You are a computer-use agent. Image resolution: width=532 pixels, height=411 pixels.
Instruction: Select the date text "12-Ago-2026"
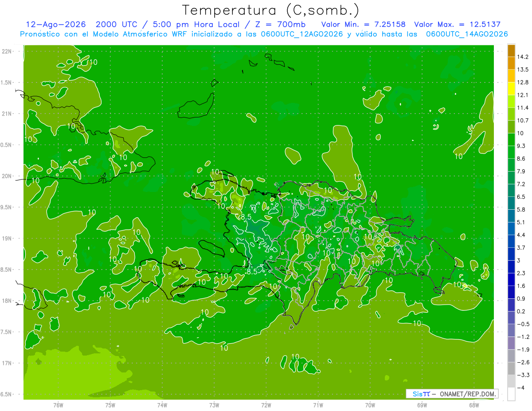tap(56, 24)
